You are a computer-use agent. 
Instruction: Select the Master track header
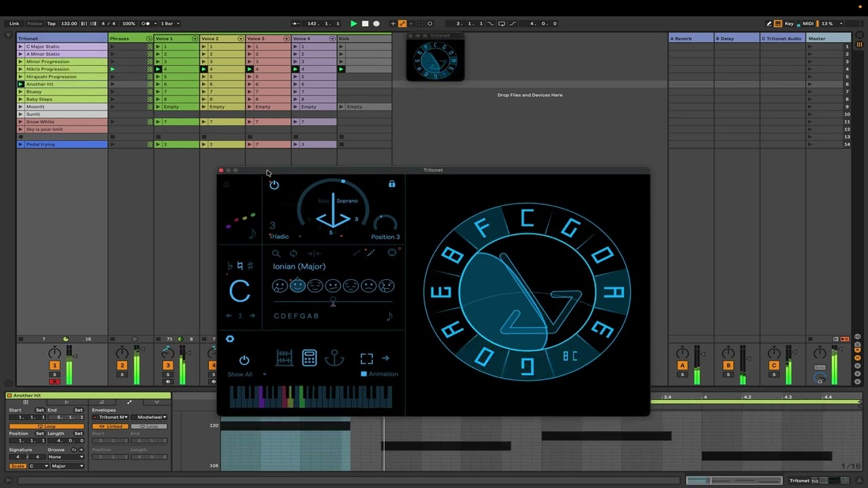point(829,39)
